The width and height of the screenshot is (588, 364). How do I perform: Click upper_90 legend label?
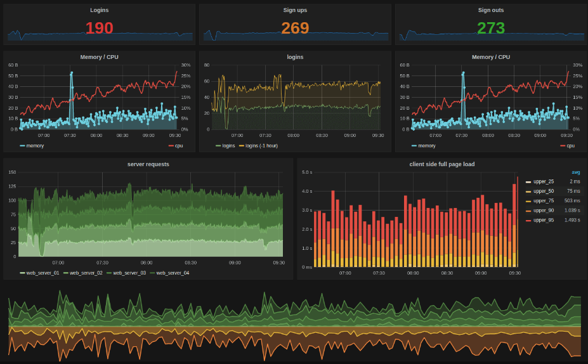tap(544, 211)
